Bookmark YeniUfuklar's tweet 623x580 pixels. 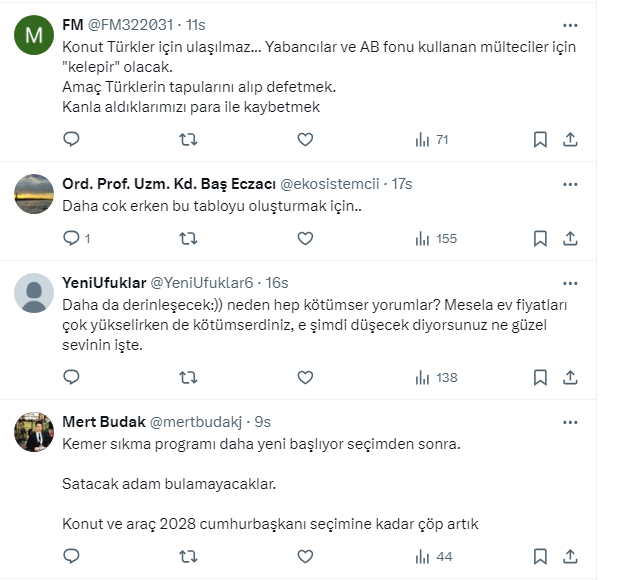point(540,377)
